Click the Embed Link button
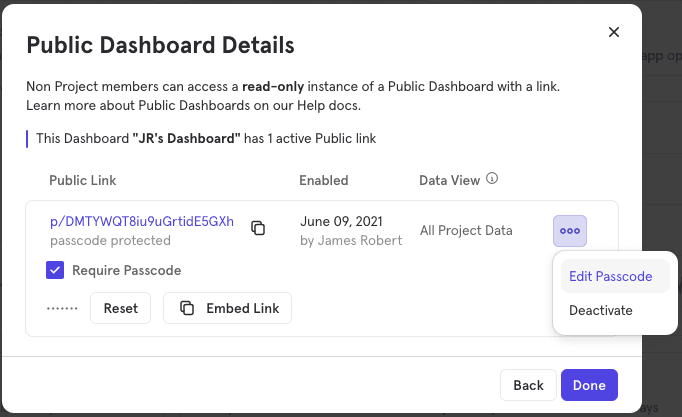Viewport: 682px width, 417px height. coord(228,308)
